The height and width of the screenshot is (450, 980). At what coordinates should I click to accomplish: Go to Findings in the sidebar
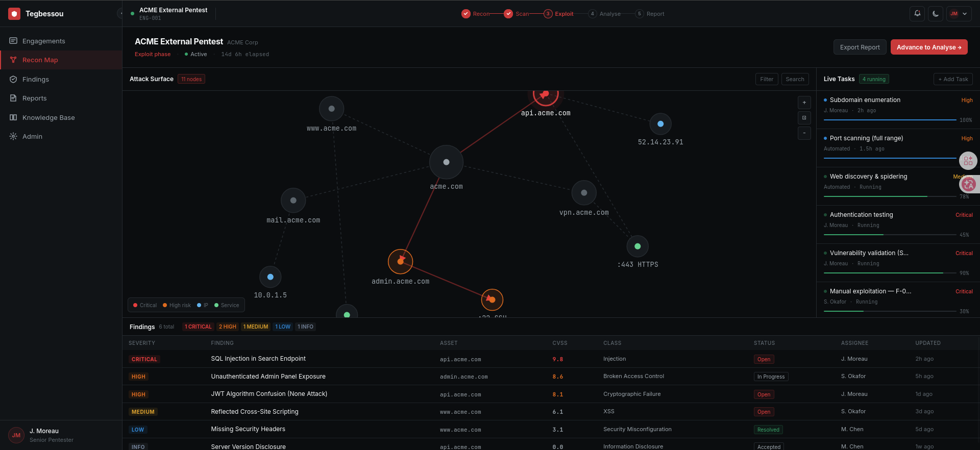click(x=61, y=79)
